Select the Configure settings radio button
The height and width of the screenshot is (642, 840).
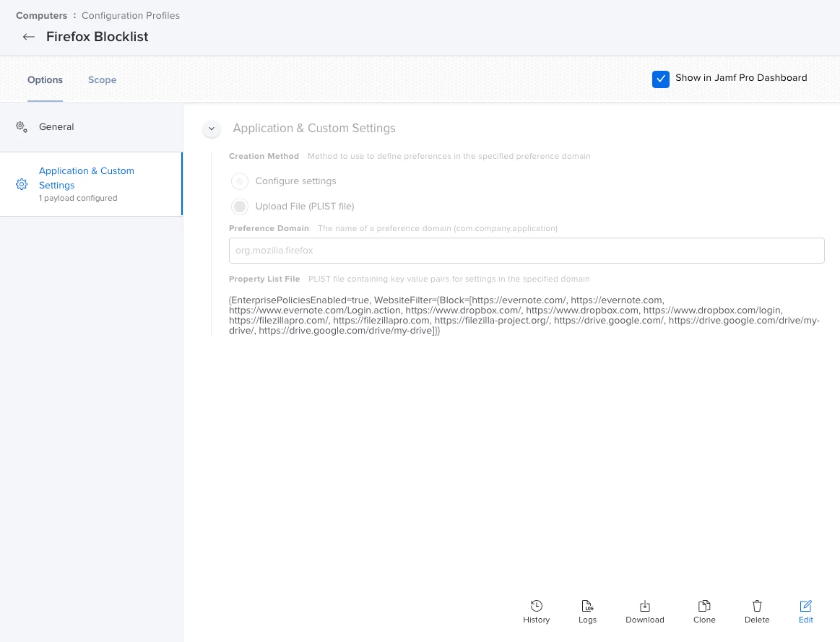[240, 181]
